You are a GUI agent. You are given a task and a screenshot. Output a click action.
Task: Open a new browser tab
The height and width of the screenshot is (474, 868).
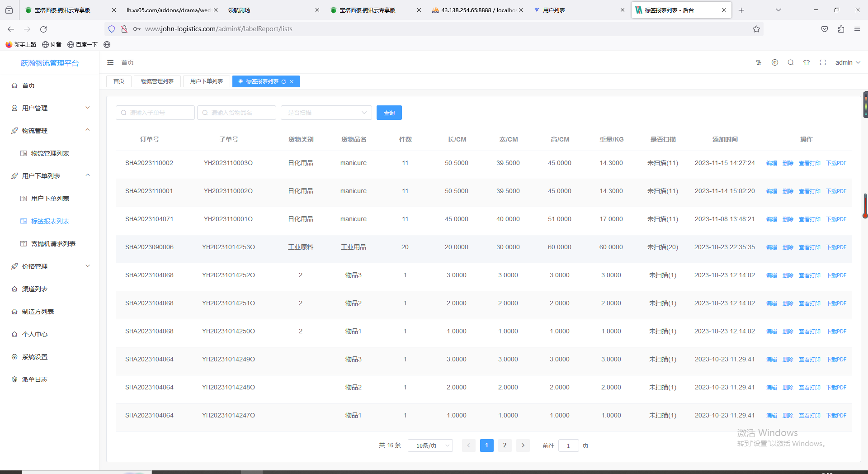pos(741,10)
